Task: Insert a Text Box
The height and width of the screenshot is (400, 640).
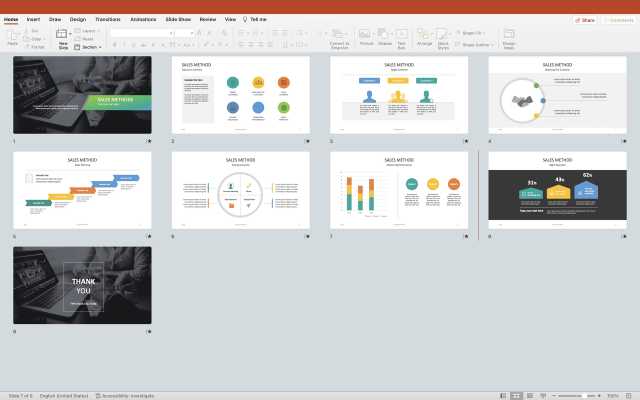Action: click(x=401, y=36)
